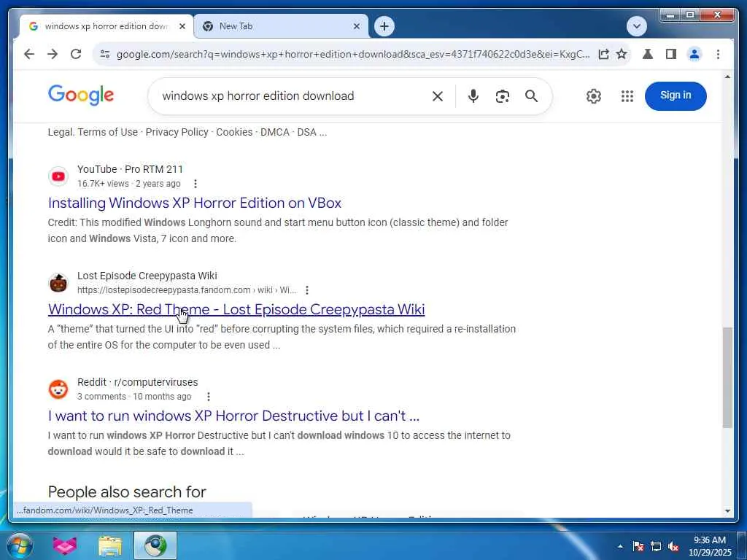Select the windows xp horror edition tab
The width and height of the screenshot is (747, 560).
coord(107,26)
